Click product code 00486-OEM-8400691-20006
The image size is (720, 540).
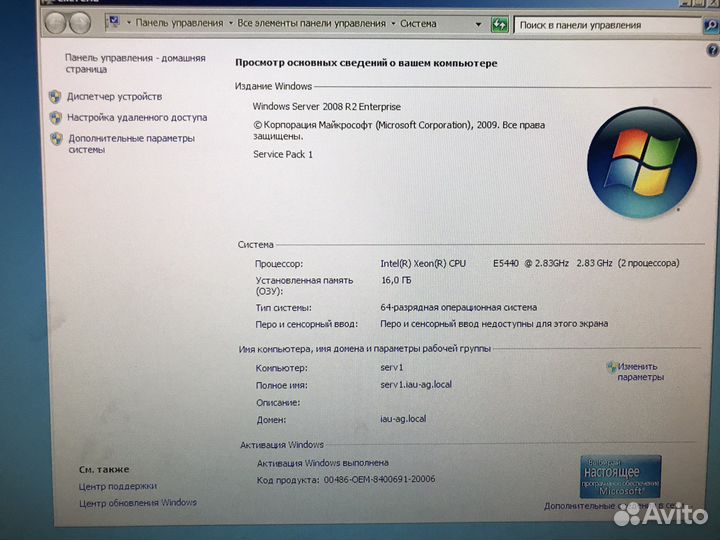click(379, 479)
